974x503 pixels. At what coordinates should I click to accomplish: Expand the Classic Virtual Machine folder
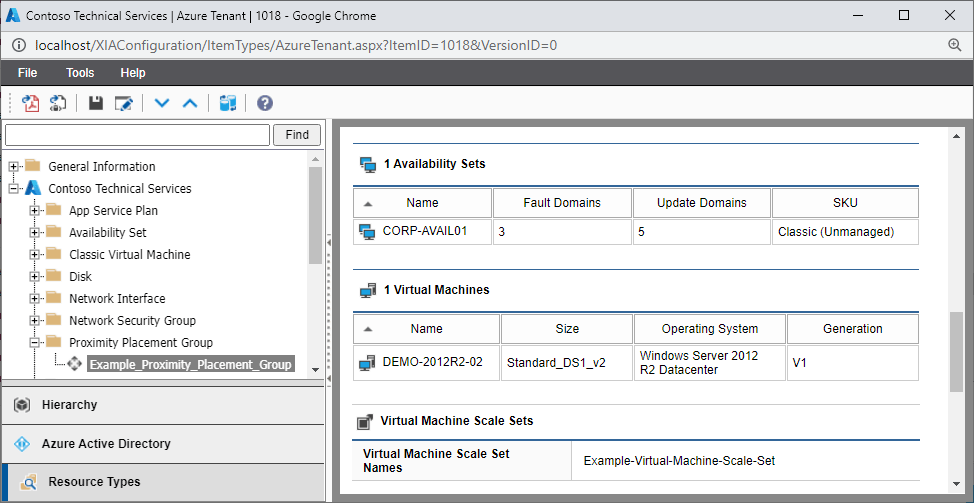[x=35, y=255]
